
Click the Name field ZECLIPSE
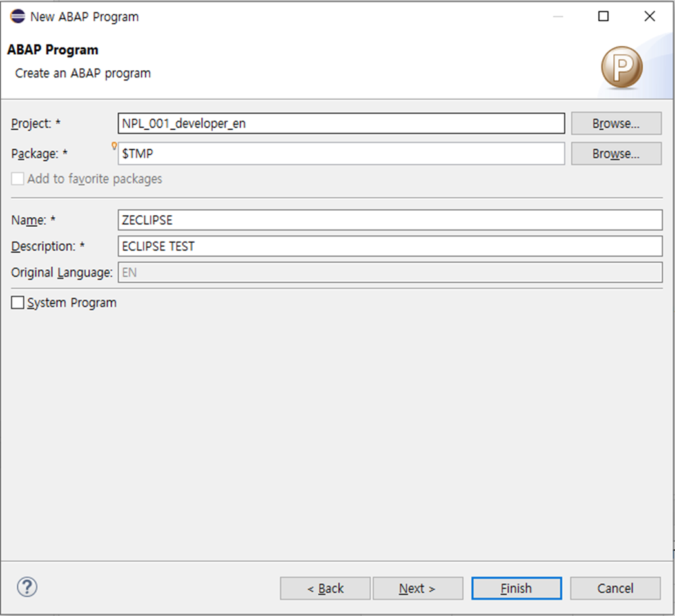390,220
